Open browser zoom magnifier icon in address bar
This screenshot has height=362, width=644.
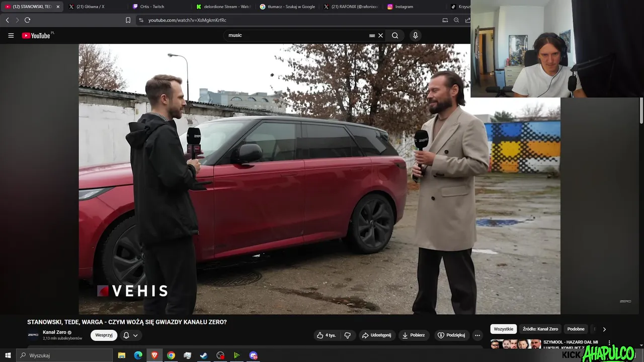coord(456,20)
